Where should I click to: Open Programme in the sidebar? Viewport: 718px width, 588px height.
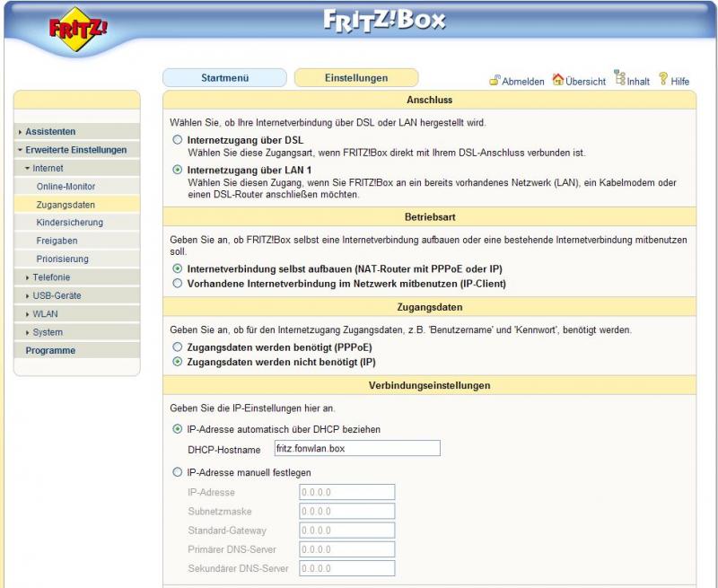click(x=77, y=350)
